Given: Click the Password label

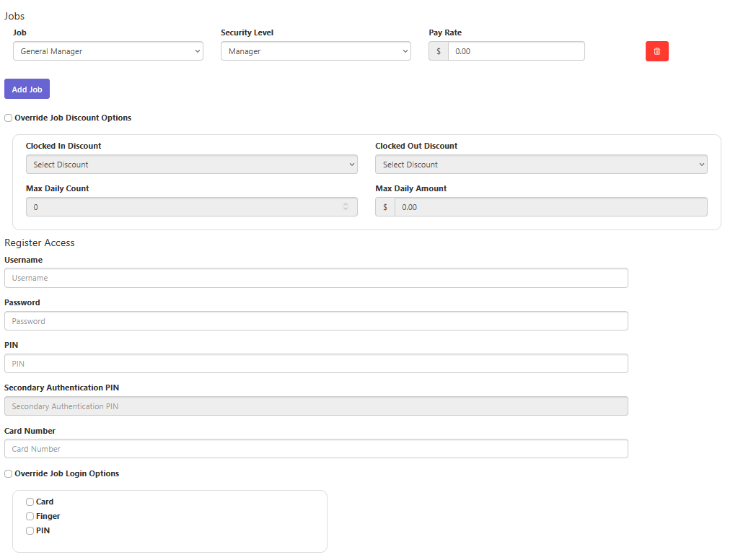Looking at the screenshot, I should pos(22,302).
